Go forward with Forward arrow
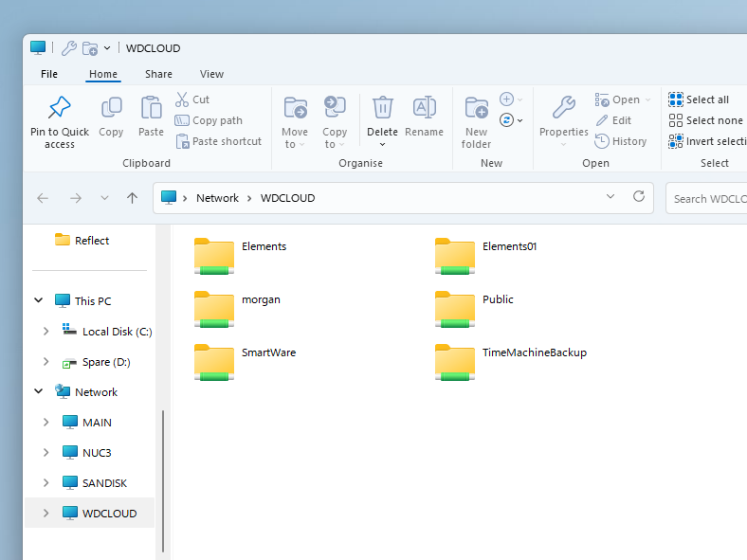The image size is (747, 560). [75, 198]
